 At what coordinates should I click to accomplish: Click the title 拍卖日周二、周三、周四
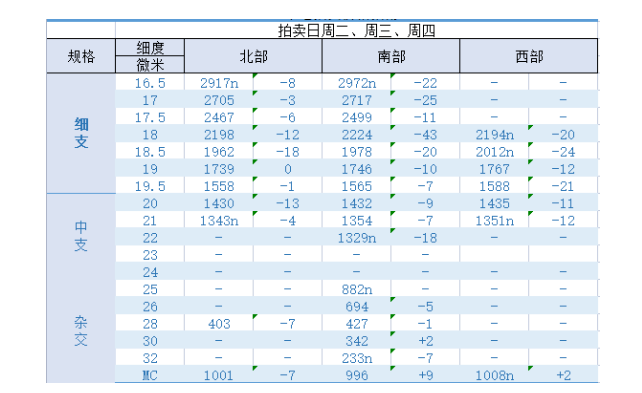[356, 30]
